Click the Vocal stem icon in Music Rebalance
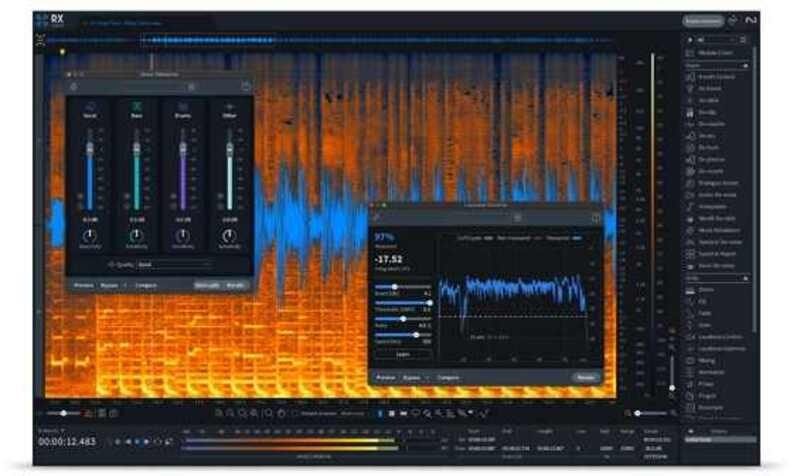Image resolution: width=800 pixels, height=476 pixels. [x=90, y=107]
